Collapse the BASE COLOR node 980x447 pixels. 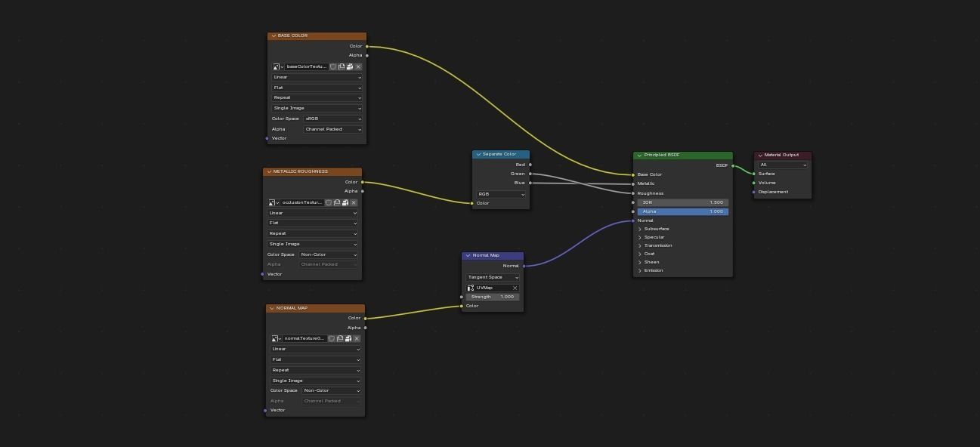point(274,35)
